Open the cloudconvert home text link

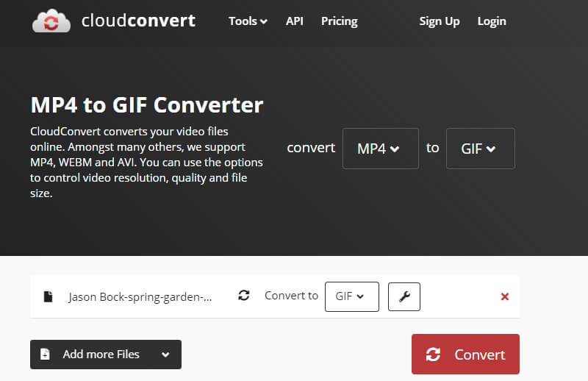pyautogui.click(x=138, y=21)
